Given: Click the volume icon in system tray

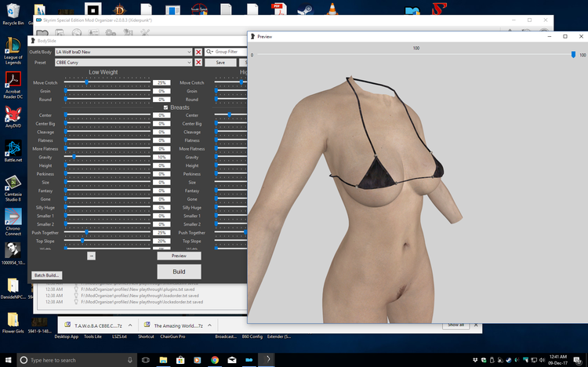Looking at the screenshot, I should point(542,360).
